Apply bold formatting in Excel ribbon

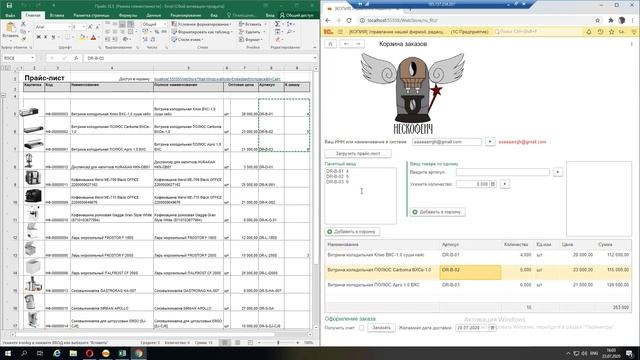(x=38, y=38)
